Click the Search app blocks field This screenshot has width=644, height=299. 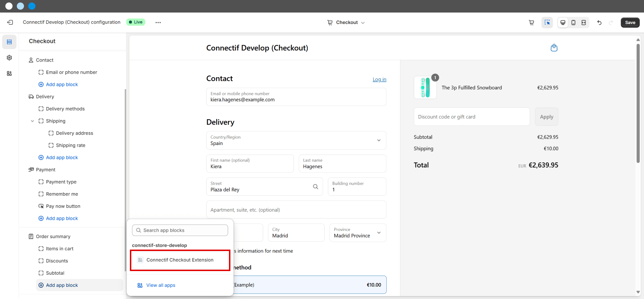[180, 230]
